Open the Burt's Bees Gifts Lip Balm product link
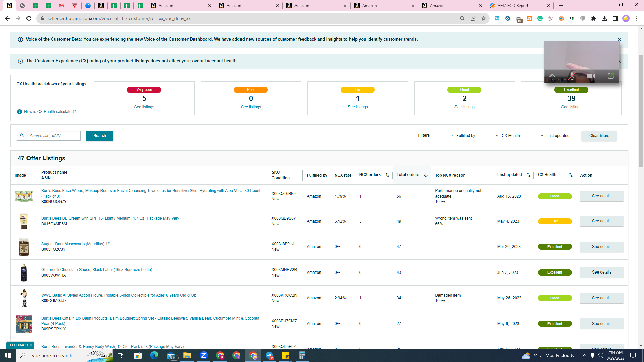 [x=150, y=321]
